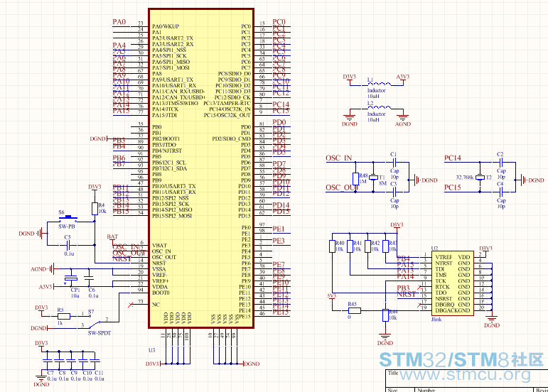Image resolution: width=548 pixels, height=392 pixels.
Task: Select resistor R48 1M
Action: tap(355, 179)
